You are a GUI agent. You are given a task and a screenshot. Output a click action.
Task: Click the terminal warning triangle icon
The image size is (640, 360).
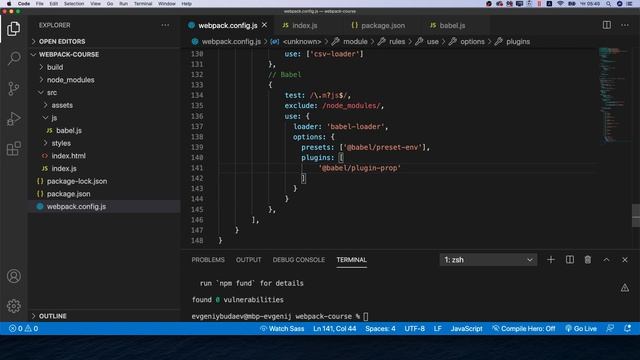(x=624, y=288)
